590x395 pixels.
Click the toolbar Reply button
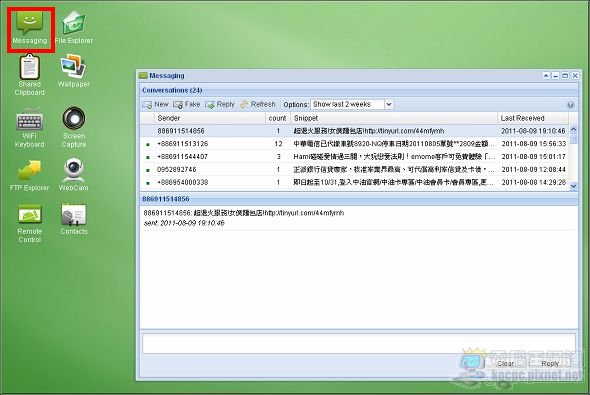coord(220,105)
